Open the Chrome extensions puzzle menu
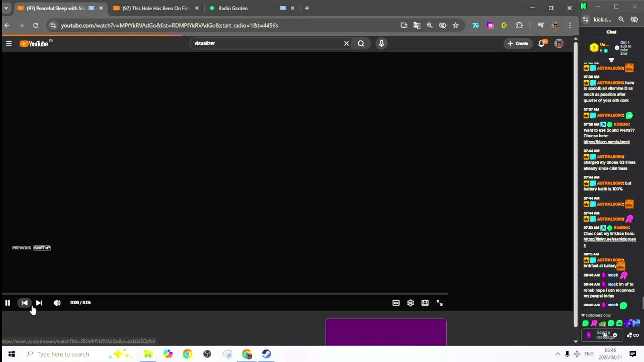The width and height of the screenshot is (644, 362). pyautogui.click(x=519, y=25)
